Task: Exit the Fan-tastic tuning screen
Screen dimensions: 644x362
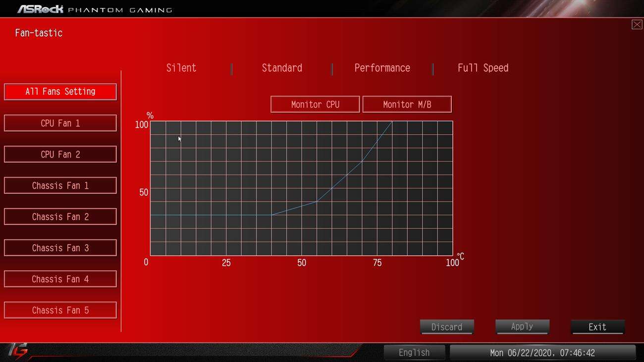Action: pyautogui.click(x=597, y=327)
